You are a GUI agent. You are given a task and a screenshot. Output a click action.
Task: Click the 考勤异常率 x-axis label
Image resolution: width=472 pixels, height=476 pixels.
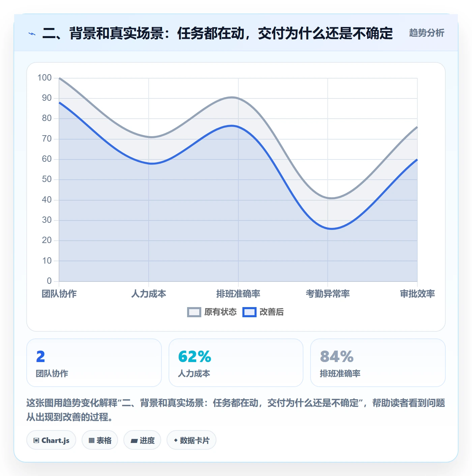[x=328, y=294]
